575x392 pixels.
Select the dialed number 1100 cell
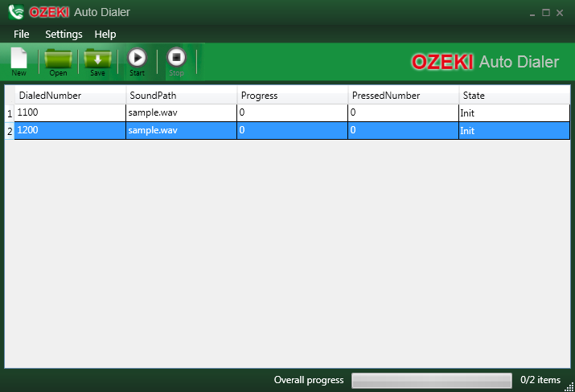point(70,112)
